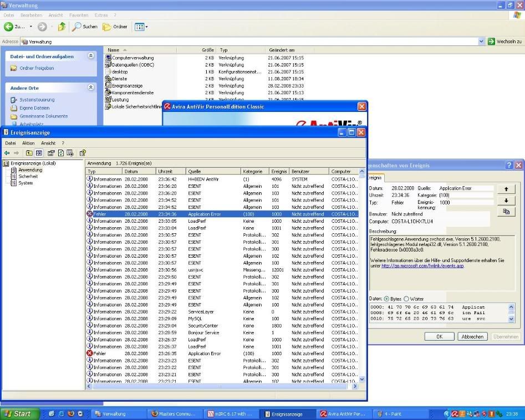
Task: Click previous event up-arrow in event properties
Action: (506, 189)
